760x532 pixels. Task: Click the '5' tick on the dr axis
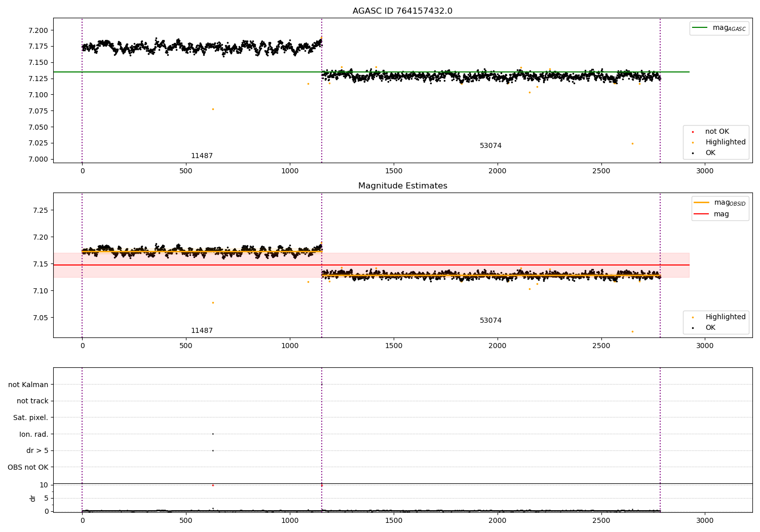(46, 498)
